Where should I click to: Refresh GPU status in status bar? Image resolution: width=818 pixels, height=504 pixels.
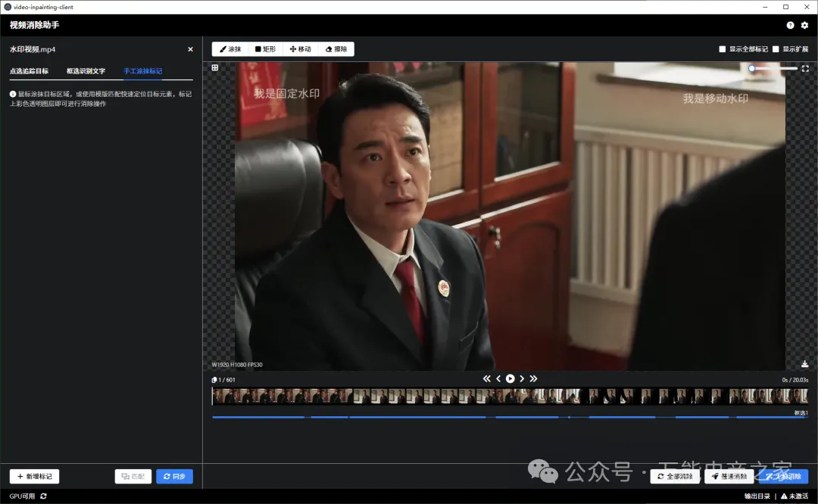(43, 496)
